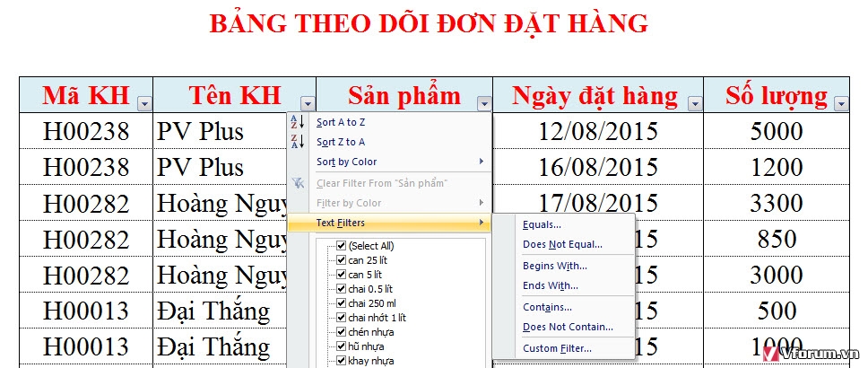Open the Mã KH filter dropdown

tap(145, 103)
